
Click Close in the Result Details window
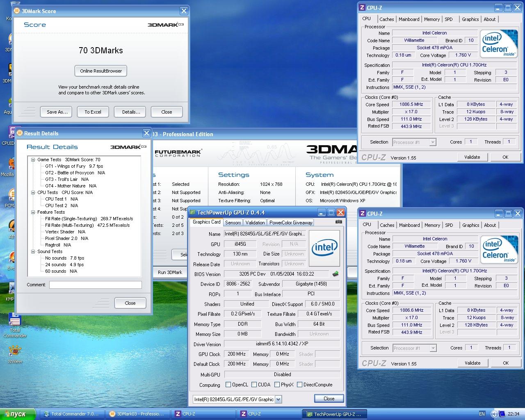(x=130, y=303)
